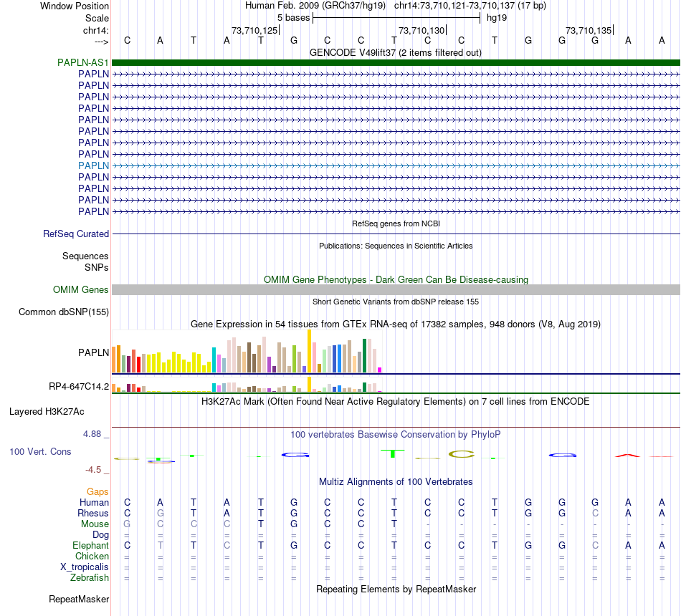Viewport: 681px width, 616px height.
Task: Click the olive C logo in PhyloP track
Action: coord(461,455)
